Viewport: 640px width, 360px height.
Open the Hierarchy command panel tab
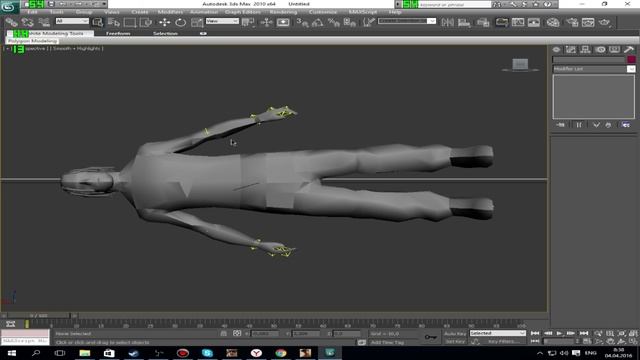click(585, 50)
